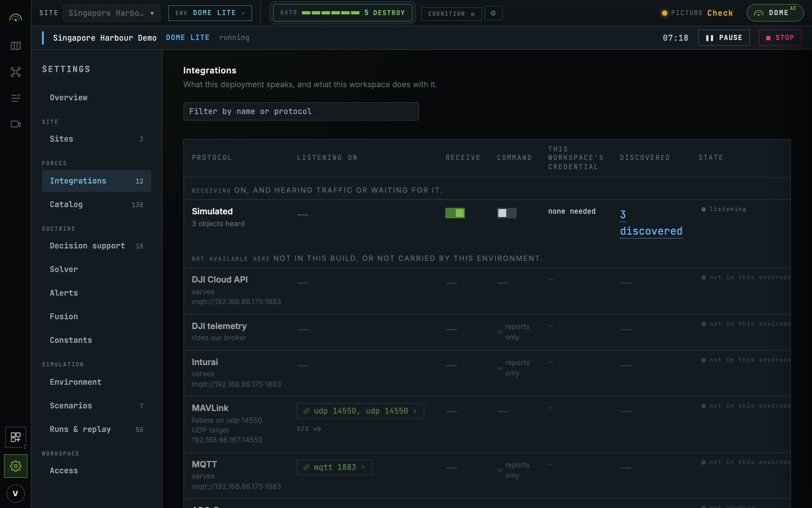Click the Filter by name or protocol field

[x=301, y=111]
